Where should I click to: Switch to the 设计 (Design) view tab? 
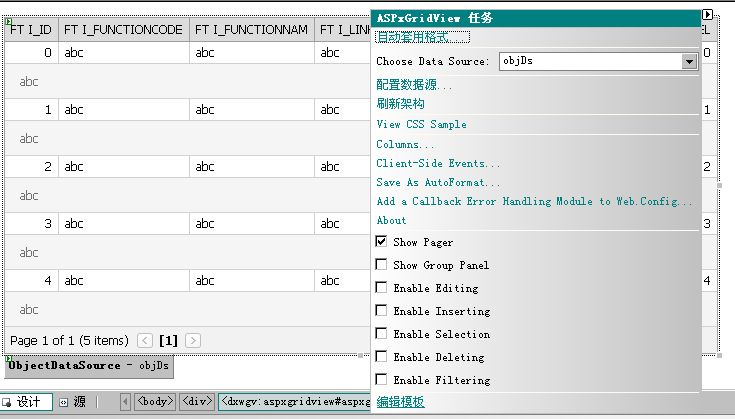[x=24, y=402]
